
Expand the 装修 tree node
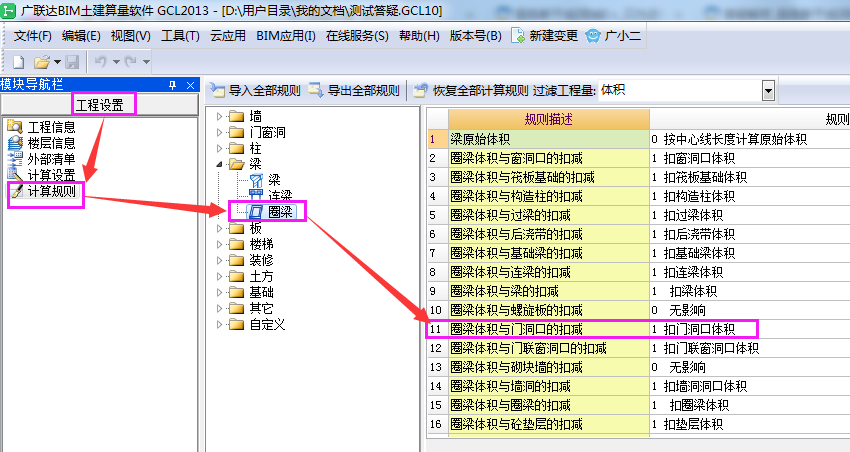[x=220, y=260]
